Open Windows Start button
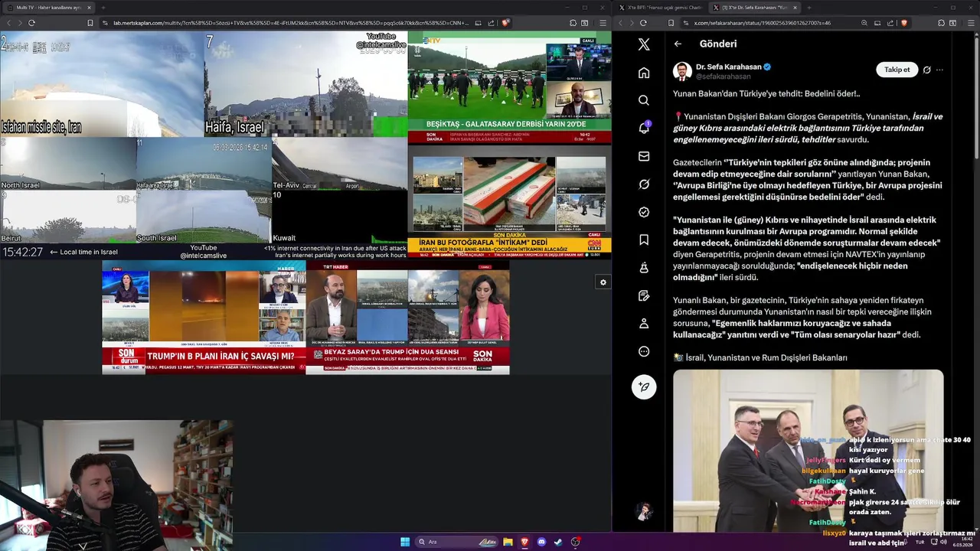 point(405,542)
